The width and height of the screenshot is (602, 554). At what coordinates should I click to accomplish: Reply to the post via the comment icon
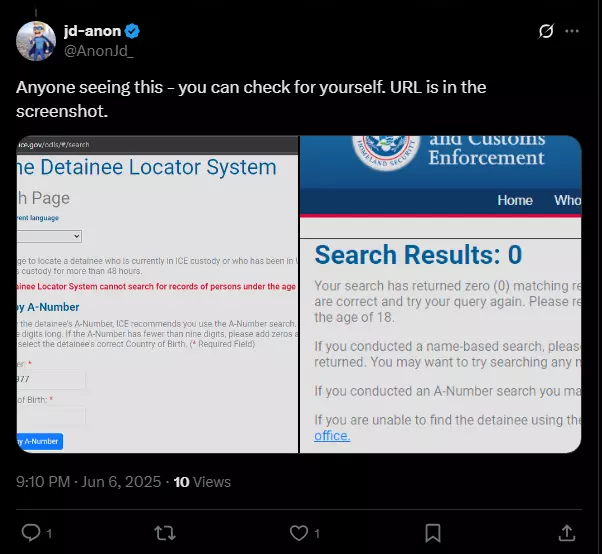[x=31, y=533]
